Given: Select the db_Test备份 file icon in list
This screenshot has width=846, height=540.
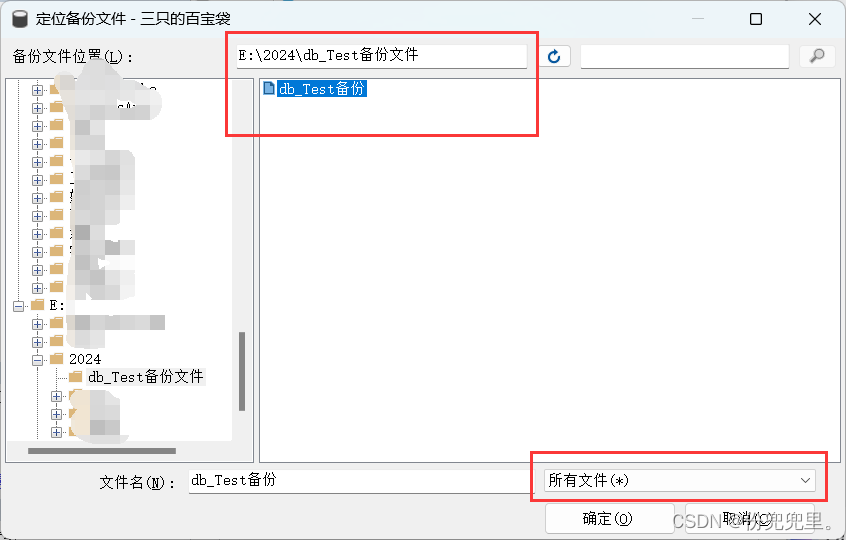Looking at the screenshot, I should [269, 88].
